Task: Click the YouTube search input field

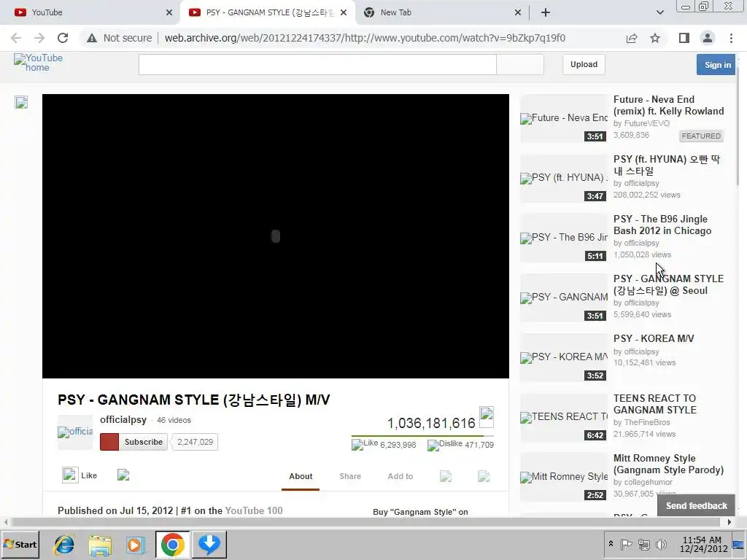Action: coord(317,64)
